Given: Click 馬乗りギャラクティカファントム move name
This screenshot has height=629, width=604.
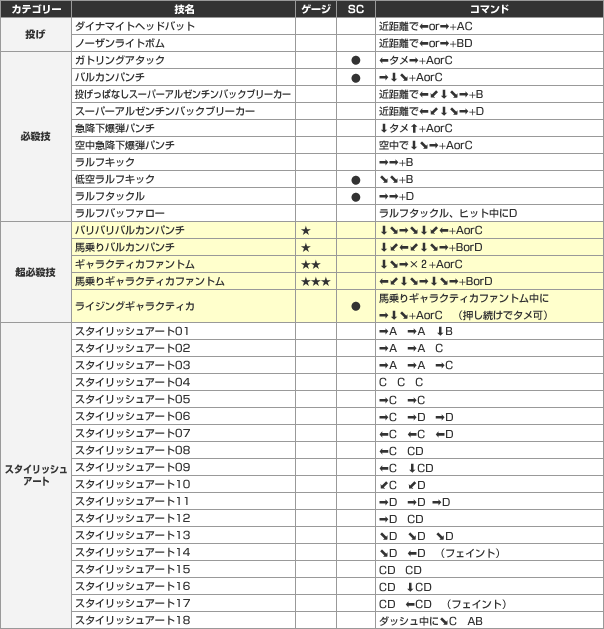Looking at the screenshot, I should coord(150,281).
